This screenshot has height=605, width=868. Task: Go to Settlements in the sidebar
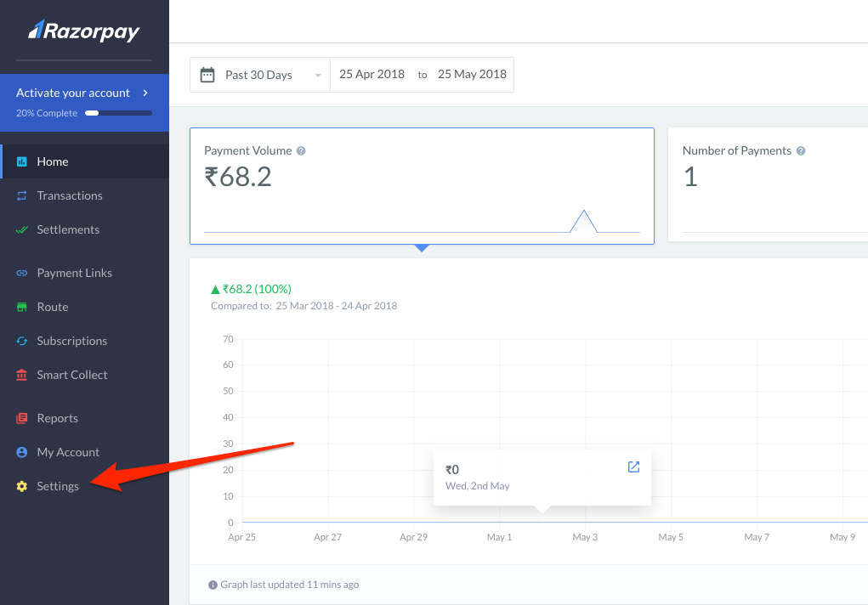85,229
